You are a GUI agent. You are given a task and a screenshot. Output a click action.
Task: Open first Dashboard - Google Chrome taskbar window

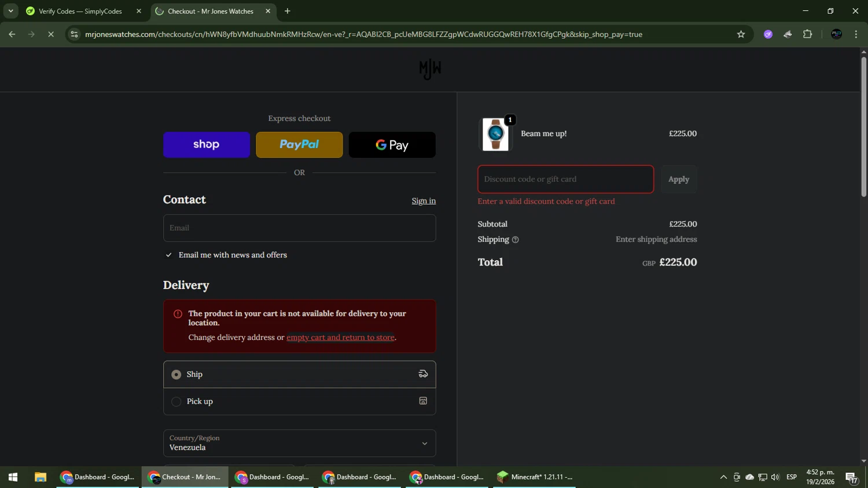[x=98, y=477]
